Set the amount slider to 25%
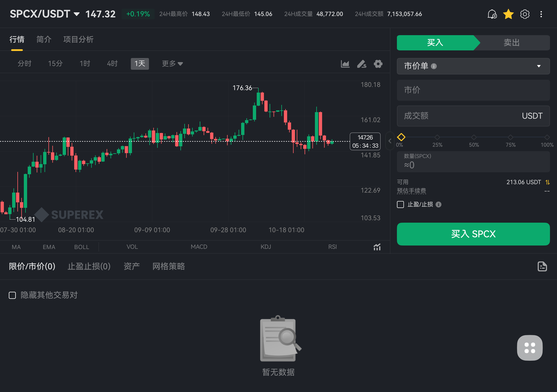 pyautogui.click(x=437, y=137)
